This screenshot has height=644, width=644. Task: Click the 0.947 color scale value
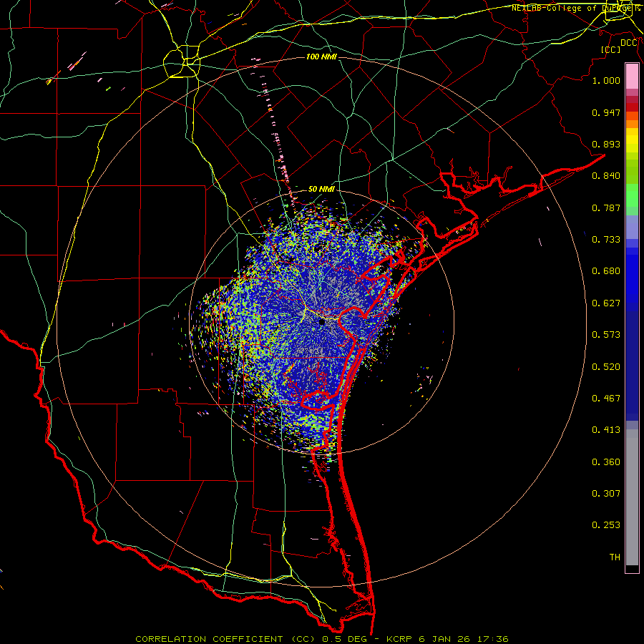(606, 112)
